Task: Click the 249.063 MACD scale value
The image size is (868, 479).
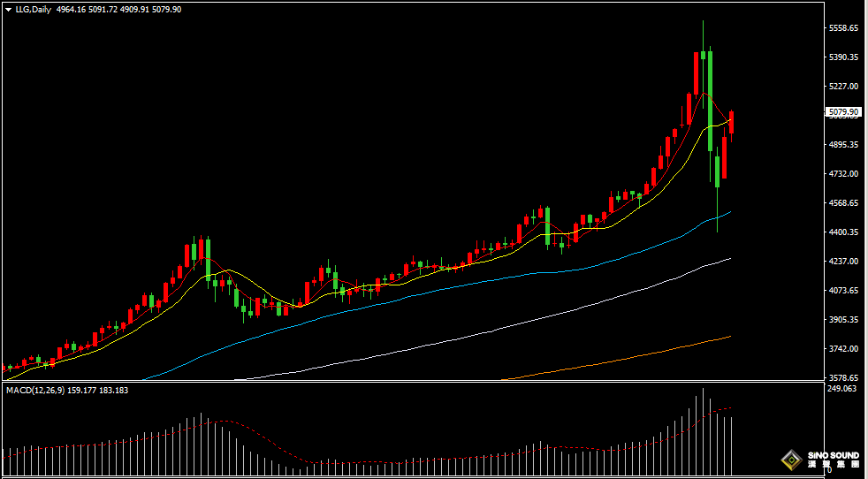Action: 841,388
